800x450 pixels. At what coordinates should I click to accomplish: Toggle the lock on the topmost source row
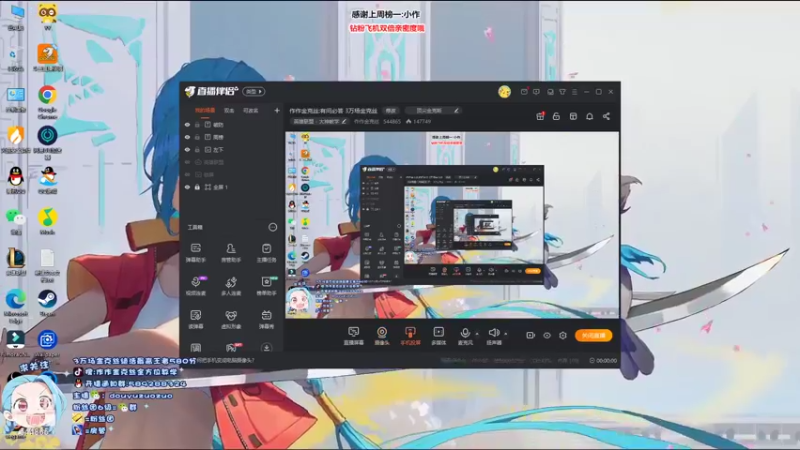point(197,124)
